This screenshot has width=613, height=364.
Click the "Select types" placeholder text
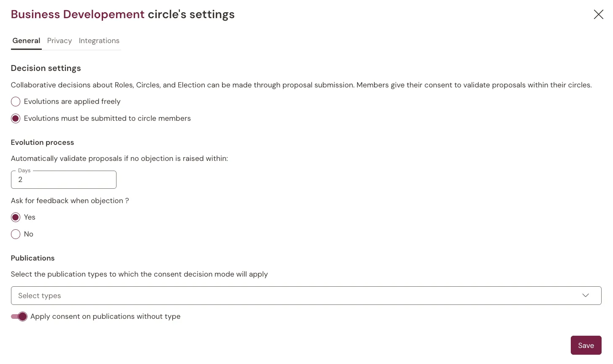point(40,296)
